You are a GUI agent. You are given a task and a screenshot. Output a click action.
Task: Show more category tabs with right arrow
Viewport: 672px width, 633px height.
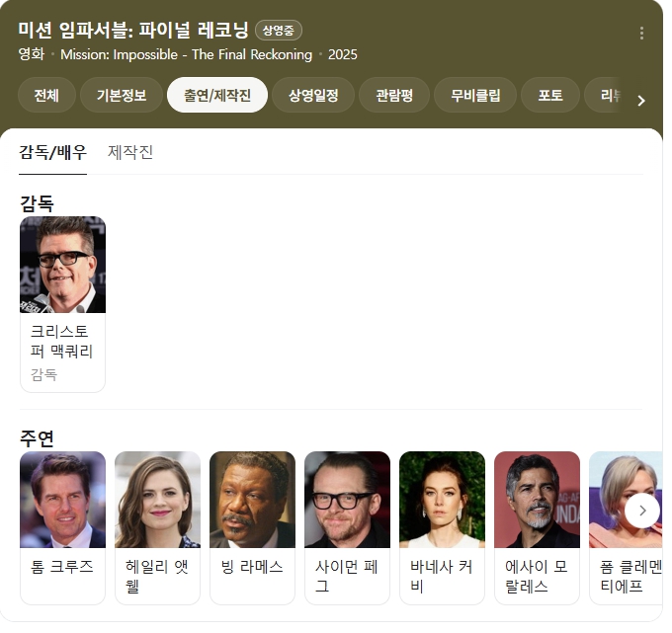640,101
